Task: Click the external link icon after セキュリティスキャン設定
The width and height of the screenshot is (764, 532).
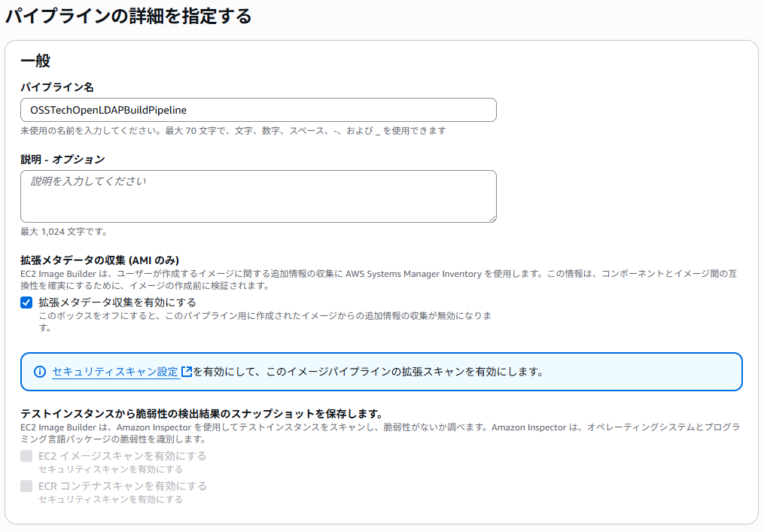Action: pos(187,372)
